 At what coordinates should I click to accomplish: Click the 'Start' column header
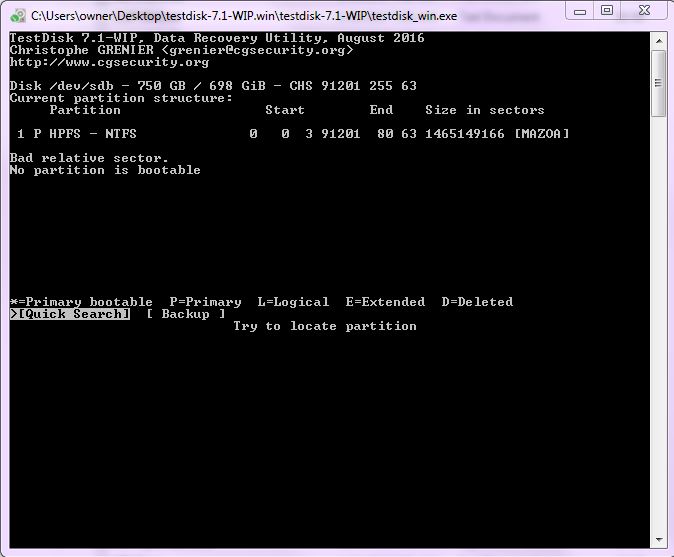(285, 110)
